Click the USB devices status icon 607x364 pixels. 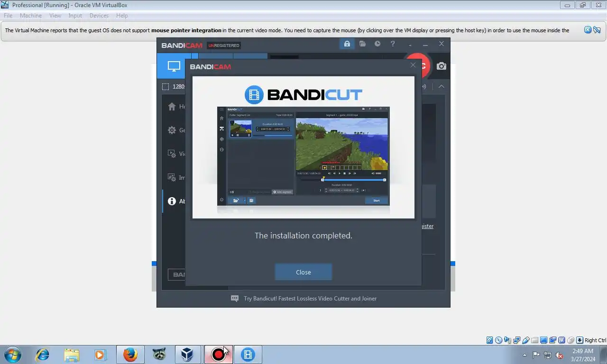click(x=526, y=340)
